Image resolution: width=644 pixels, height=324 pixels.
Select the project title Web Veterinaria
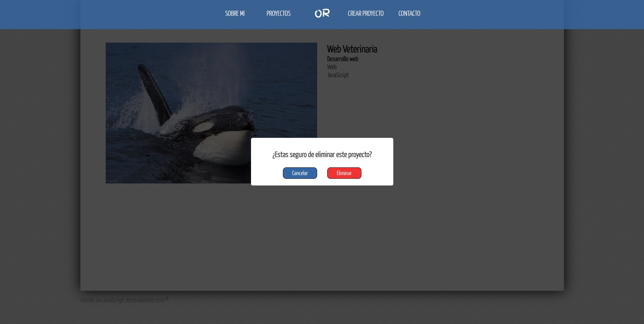click(x=352, y=49)
